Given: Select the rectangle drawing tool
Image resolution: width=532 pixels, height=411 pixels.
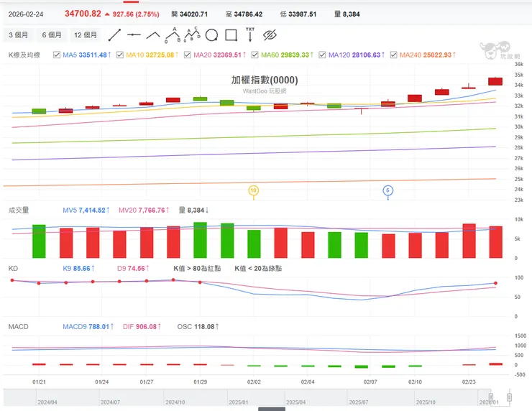Looking at the screenshot, I should click(231, 35).
